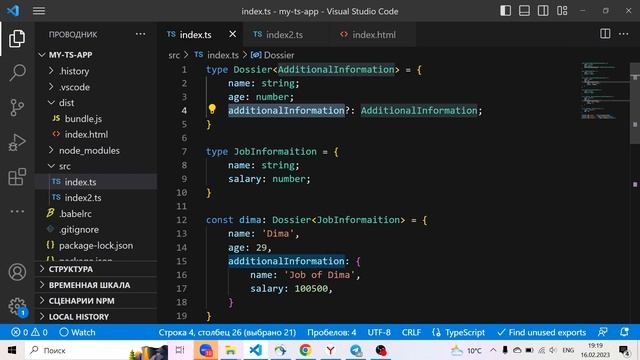Change CRLF end of line sequence

point(411,332)
